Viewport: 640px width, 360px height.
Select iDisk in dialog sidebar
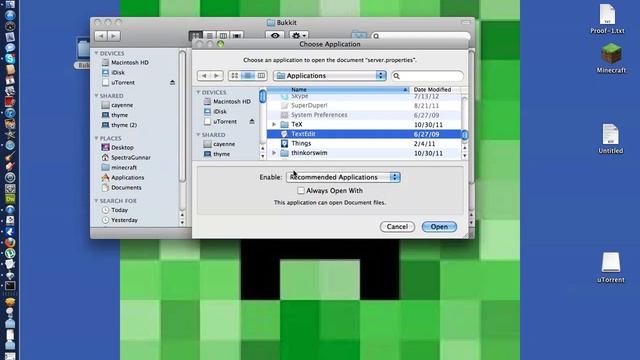[215, 111]
